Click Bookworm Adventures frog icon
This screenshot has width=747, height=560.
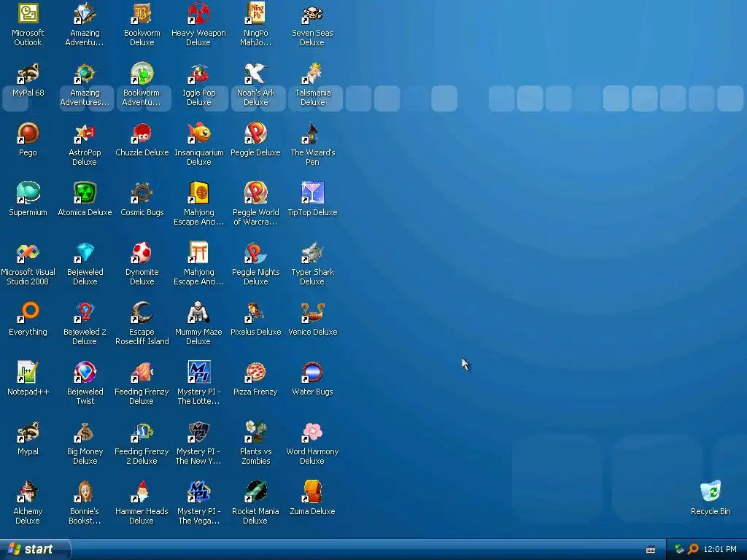142,74
